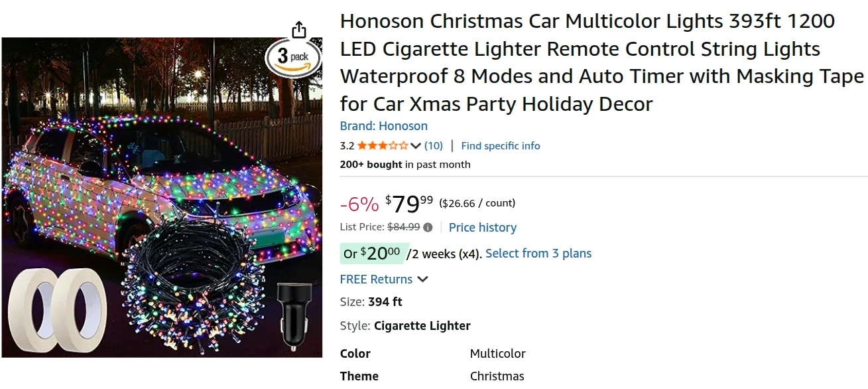Screen dimensions: 868x389
Task: Click Find specific info
Action: (x=501, y=145)
